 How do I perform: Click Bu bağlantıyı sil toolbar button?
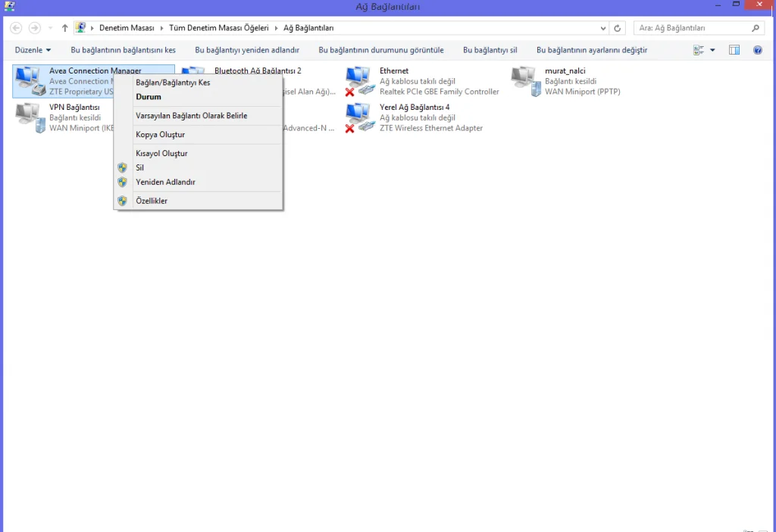pyautogui.click(x=490, y=50)
